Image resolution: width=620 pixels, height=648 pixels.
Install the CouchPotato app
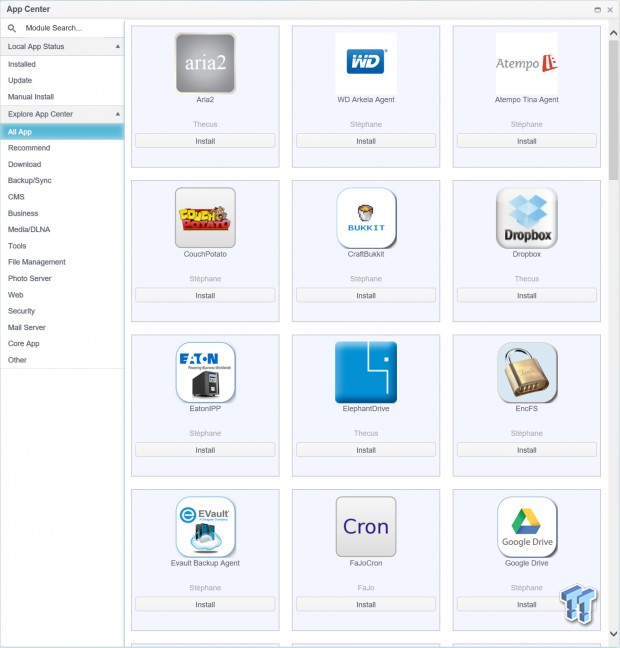click(x=205, y=295)
